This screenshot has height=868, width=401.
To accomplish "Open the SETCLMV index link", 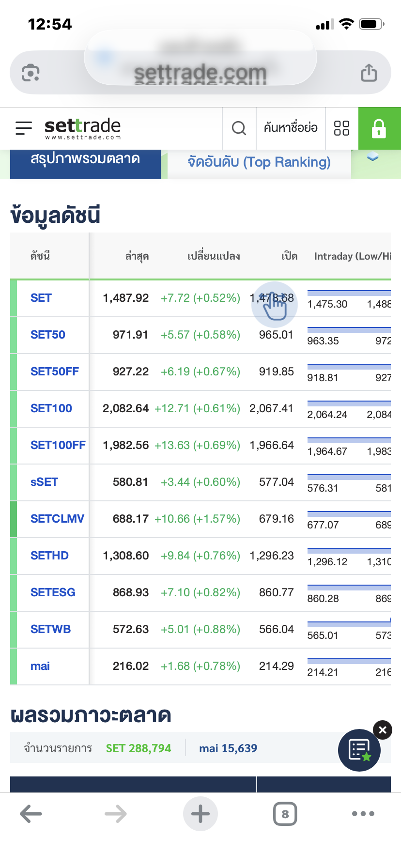I will 57,519.
